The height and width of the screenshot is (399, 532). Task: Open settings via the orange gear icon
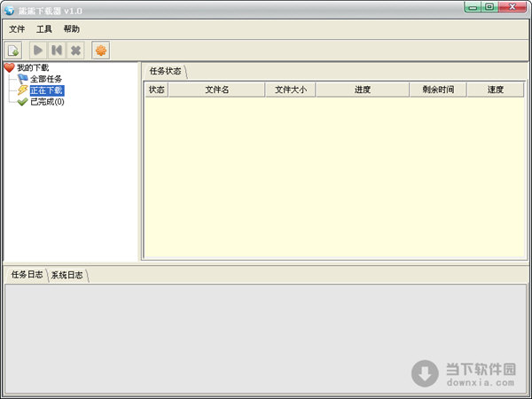[101, 51]
